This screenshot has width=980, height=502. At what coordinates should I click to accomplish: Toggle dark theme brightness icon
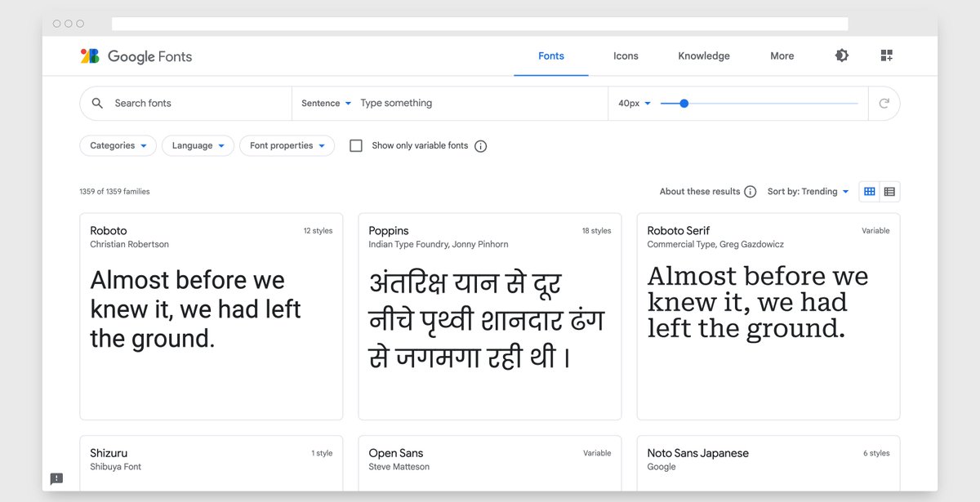click(841, 56)
